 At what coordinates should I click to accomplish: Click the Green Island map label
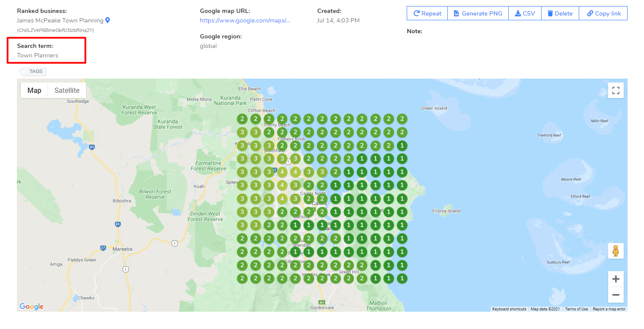pos(434,108)
